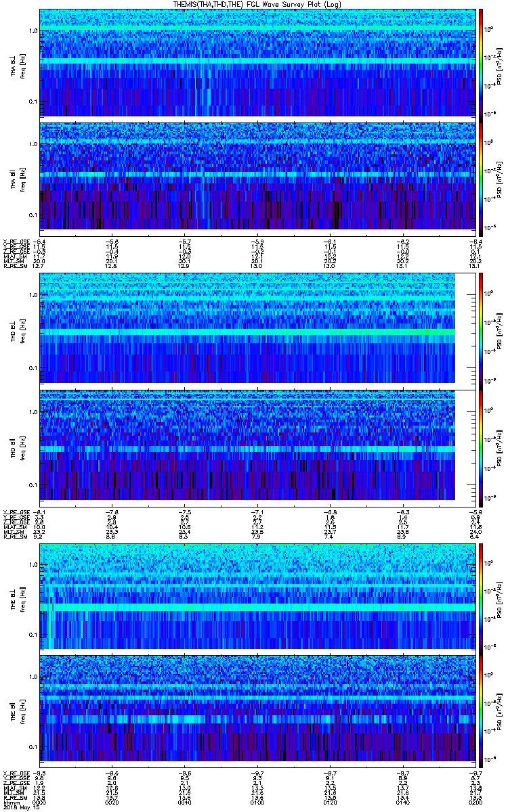Screen dimensions: 508x812
Task: Click the '-8.1' X position value under THD
Action: click(x=39, y=512)
